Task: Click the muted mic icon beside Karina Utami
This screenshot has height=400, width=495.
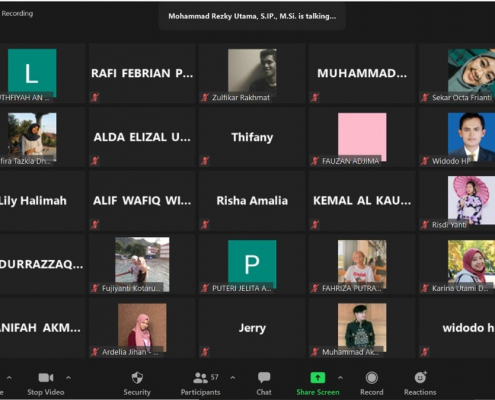Action: [x=425, y=288]
